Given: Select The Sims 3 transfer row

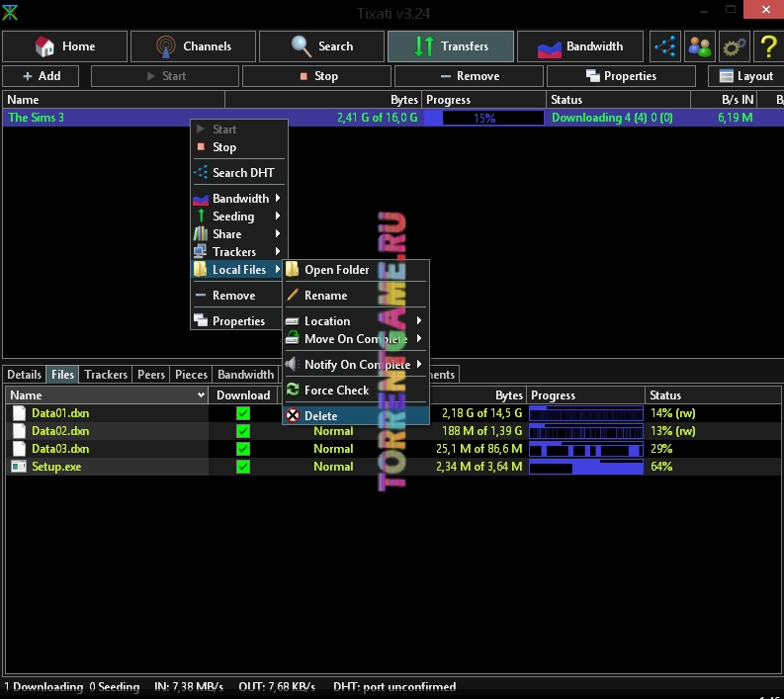Looking at the screenshot, I should pos(393,118).
